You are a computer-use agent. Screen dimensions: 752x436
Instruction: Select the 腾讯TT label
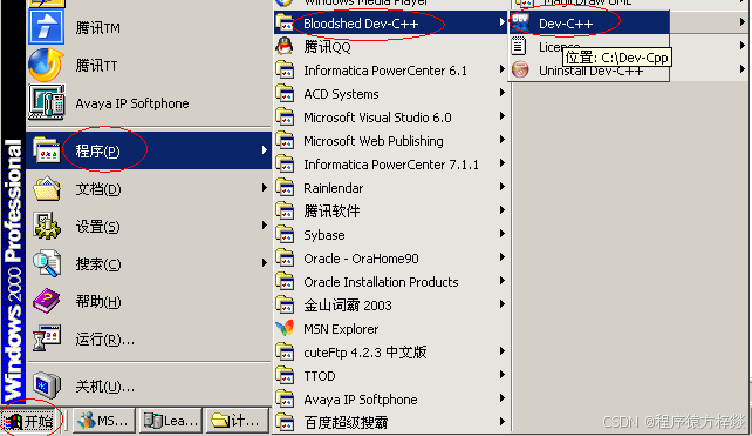point(96,65)
